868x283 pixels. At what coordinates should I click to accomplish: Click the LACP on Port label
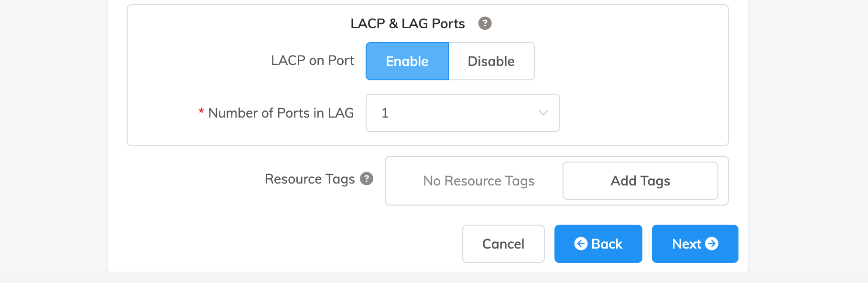[313, 61]
